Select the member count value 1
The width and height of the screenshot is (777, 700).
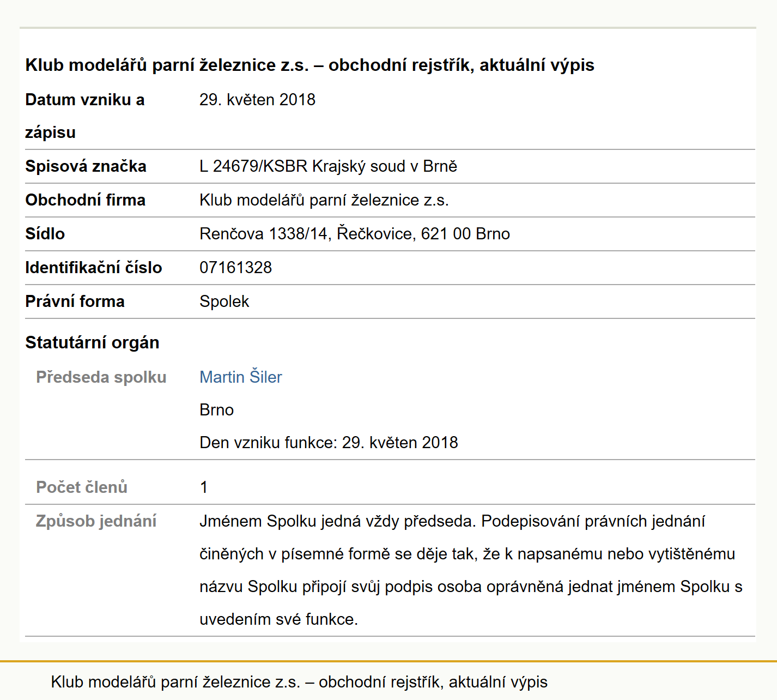204,487
